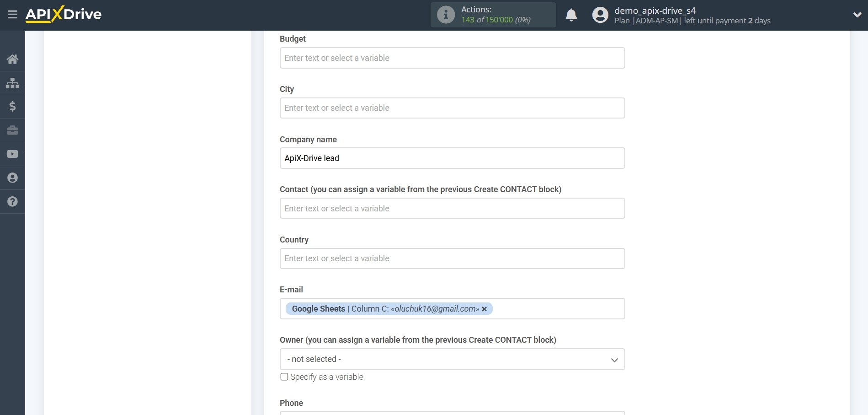This screenshot has height=415, width=868.
Task: Open the video tutorials YouTube icon
Action: [x=12, y=154]
